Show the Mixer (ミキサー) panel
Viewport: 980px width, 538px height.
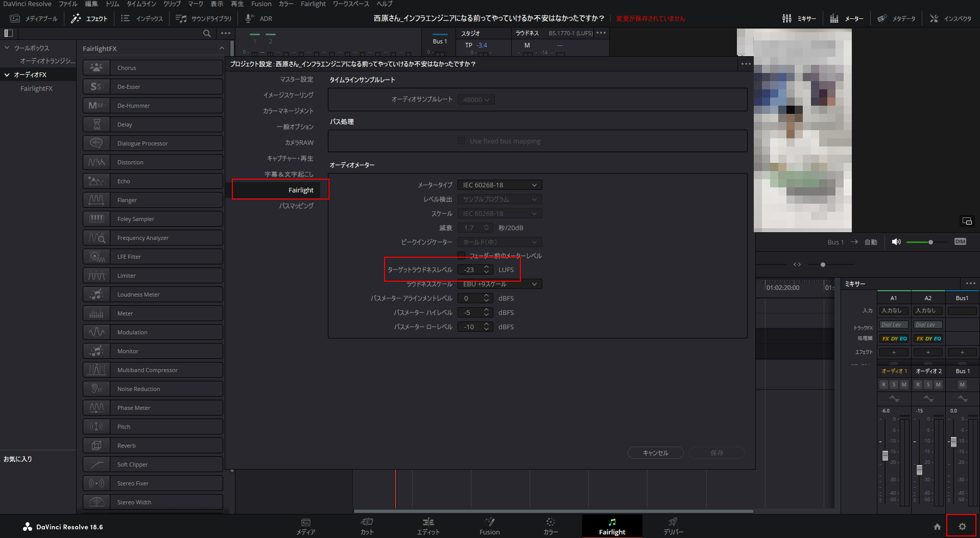pos(799,18)
